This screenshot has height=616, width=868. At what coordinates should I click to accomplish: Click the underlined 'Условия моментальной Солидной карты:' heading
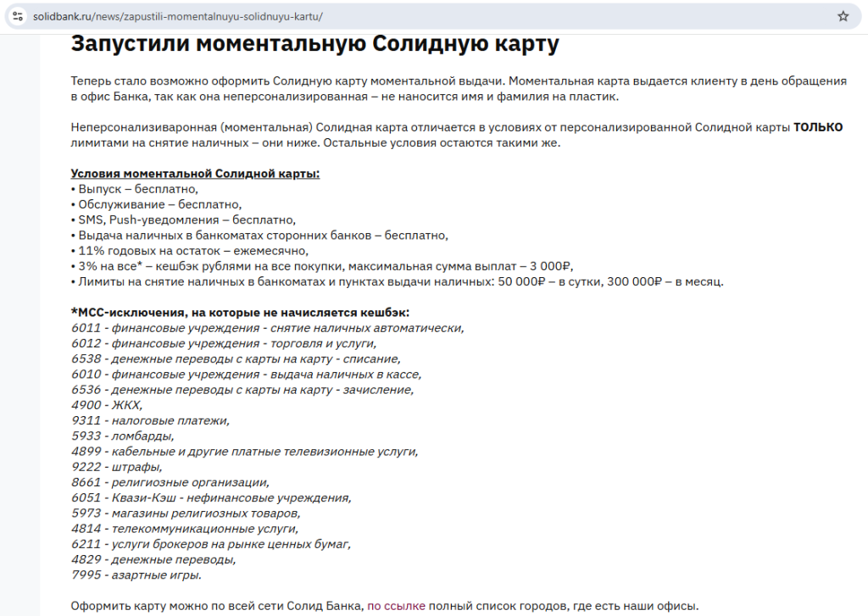tap(195, 174)
